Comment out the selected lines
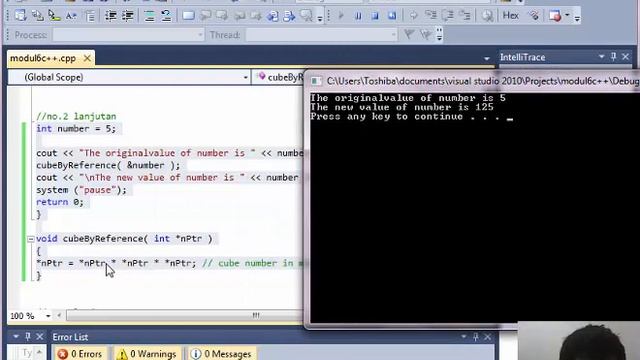The image size is (640, 360). (x=149, y=16)
